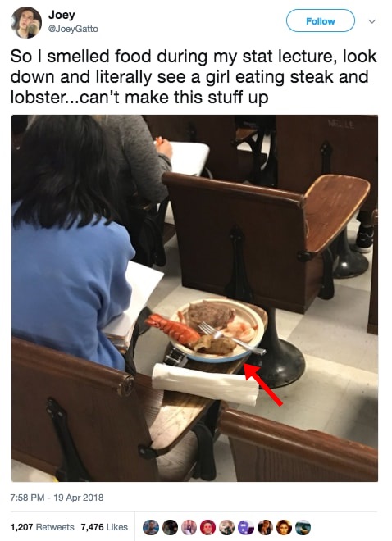
Task: Click the dark black liker avatar
Action: point(170,527)
